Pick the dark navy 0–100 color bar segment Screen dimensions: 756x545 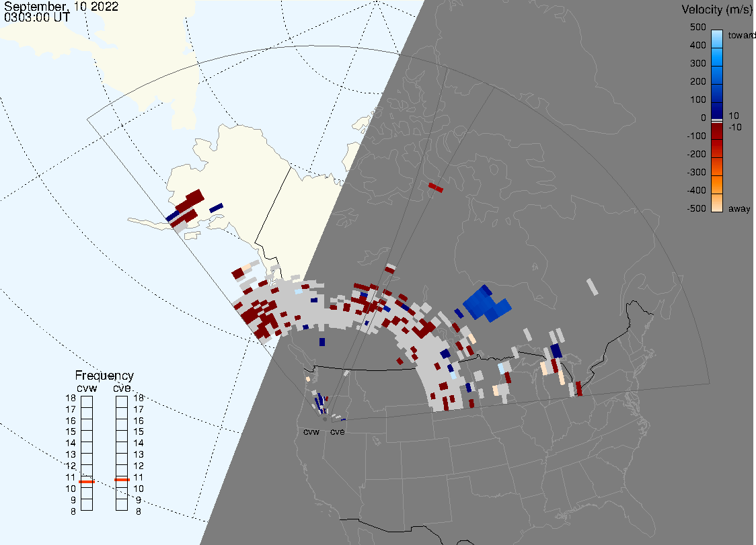pyautogui.click(x=717, y=110)
